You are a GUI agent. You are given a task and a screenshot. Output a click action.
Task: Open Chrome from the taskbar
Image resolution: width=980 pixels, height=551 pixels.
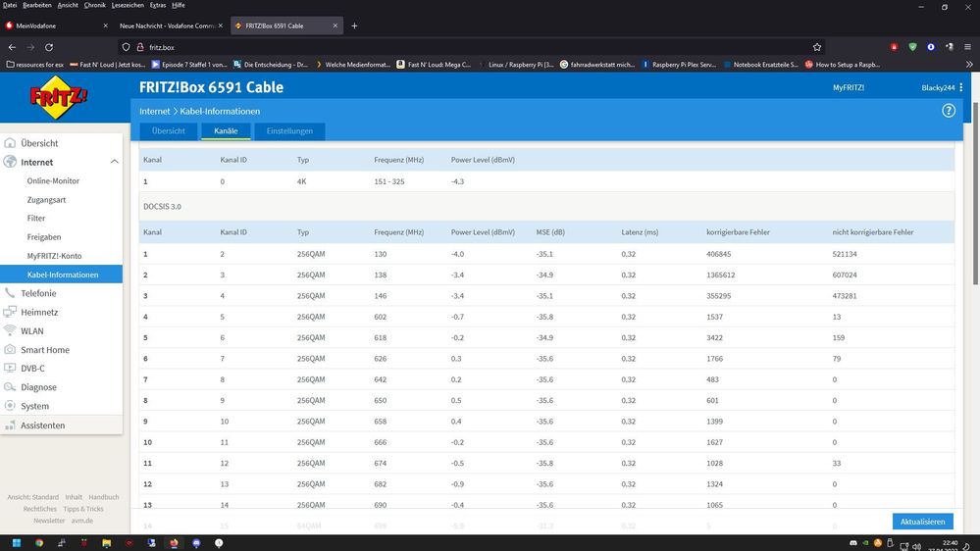[39, 543]
